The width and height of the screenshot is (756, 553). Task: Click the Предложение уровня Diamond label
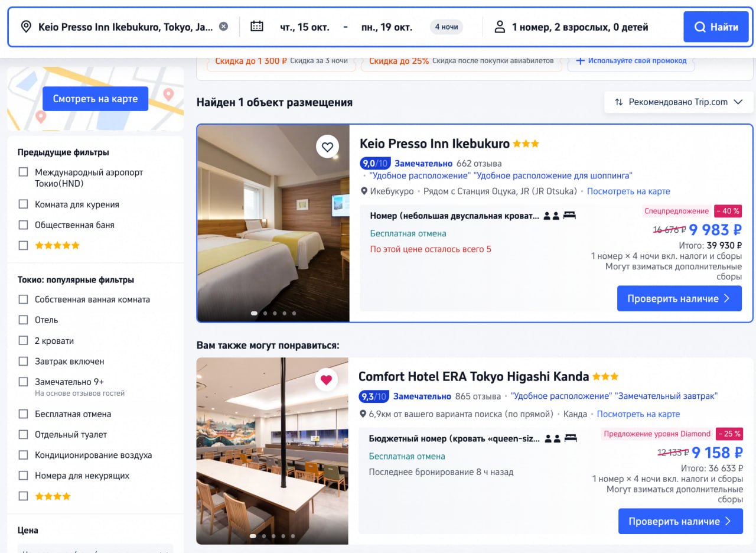click(x=657, y=434)
